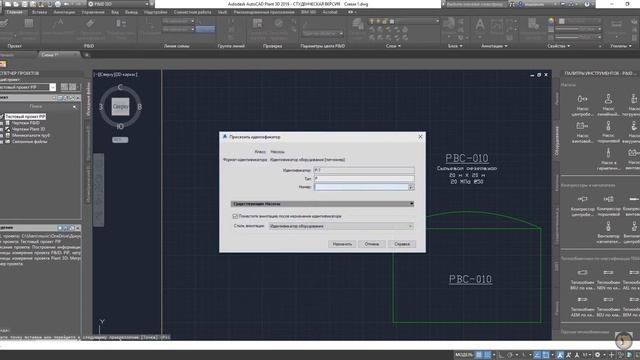Toggle place annotation after assigning identifier checkbox
Screen dimensions: 640x360
point(235,216)
